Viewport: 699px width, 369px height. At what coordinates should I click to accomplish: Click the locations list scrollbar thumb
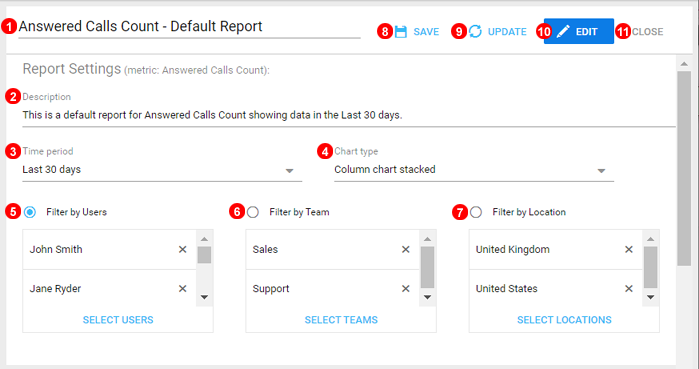(650, 267)
